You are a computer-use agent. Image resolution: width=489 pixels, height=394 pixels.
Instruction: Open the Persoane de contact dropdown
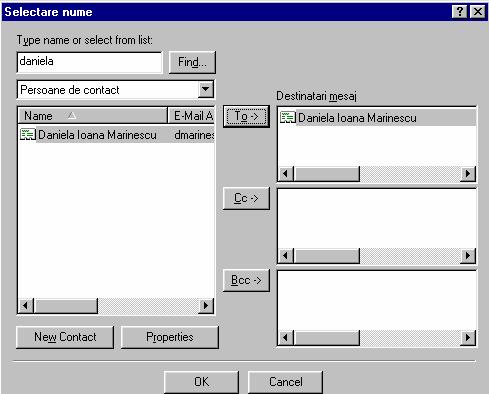click(x=206, y=89)
